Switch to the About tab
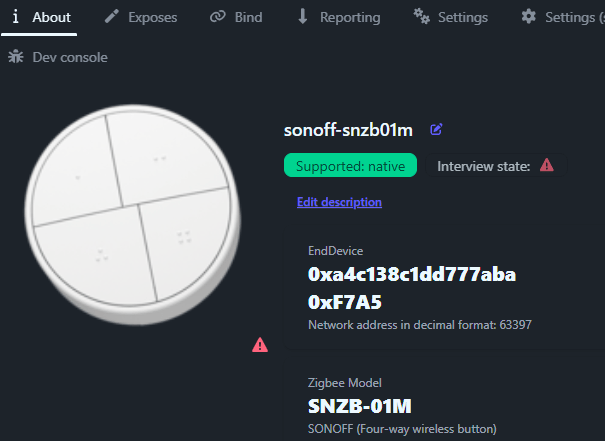Image resolution: width=605 pixels, height=441 pixels. [x=42, y=17]
